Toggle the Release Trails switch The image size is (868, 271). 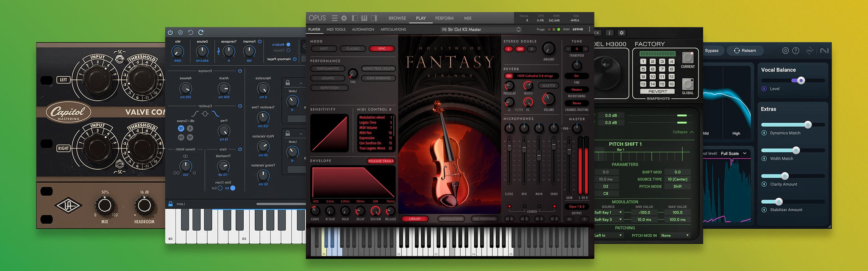point(381,161)
